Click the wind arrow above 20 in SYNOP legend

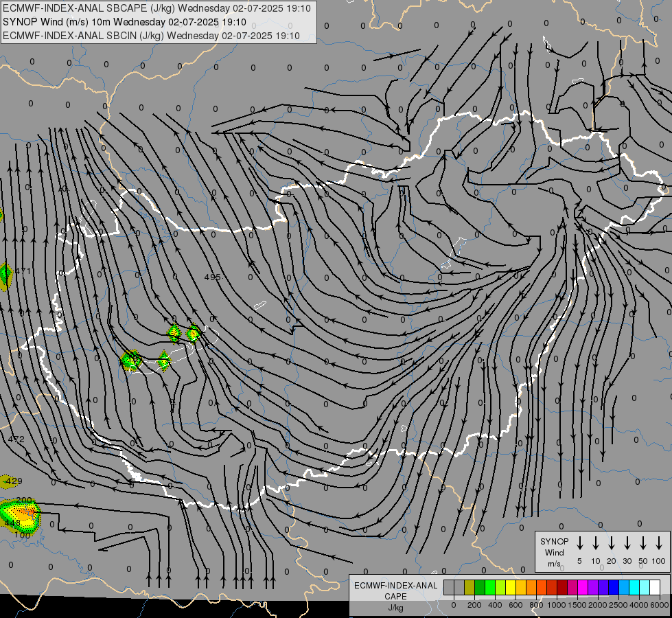[x=612, y=543]
